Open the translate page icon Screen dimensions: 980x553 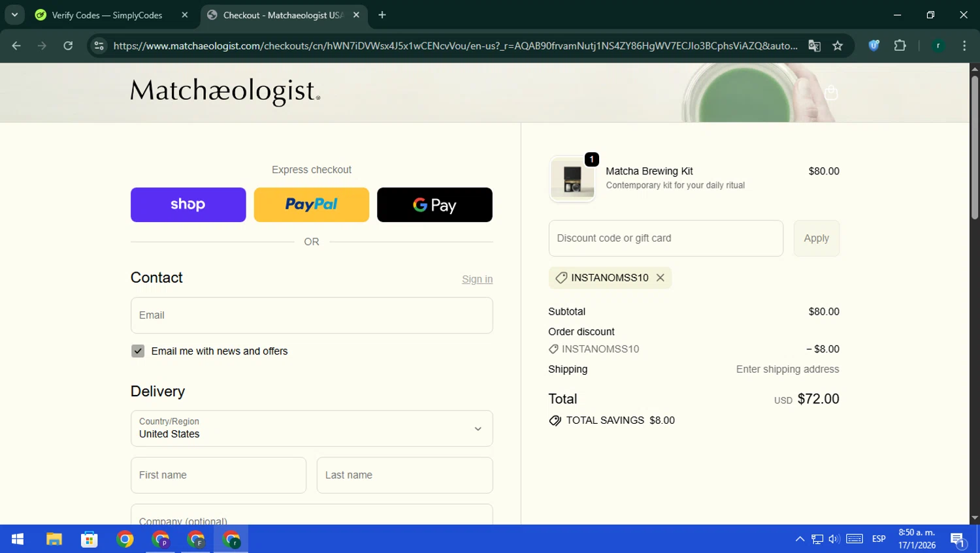(x=814, y=46)
